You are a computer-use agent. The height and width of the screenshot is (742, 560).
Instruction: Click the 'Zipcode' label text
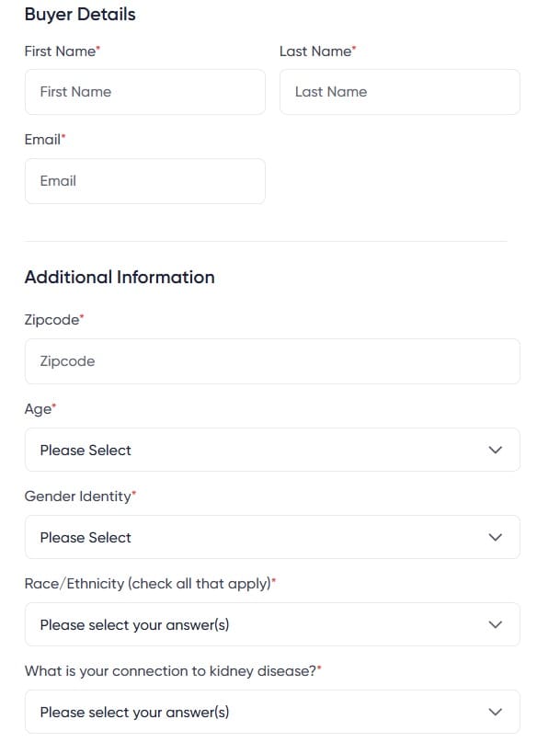point(51,320)
